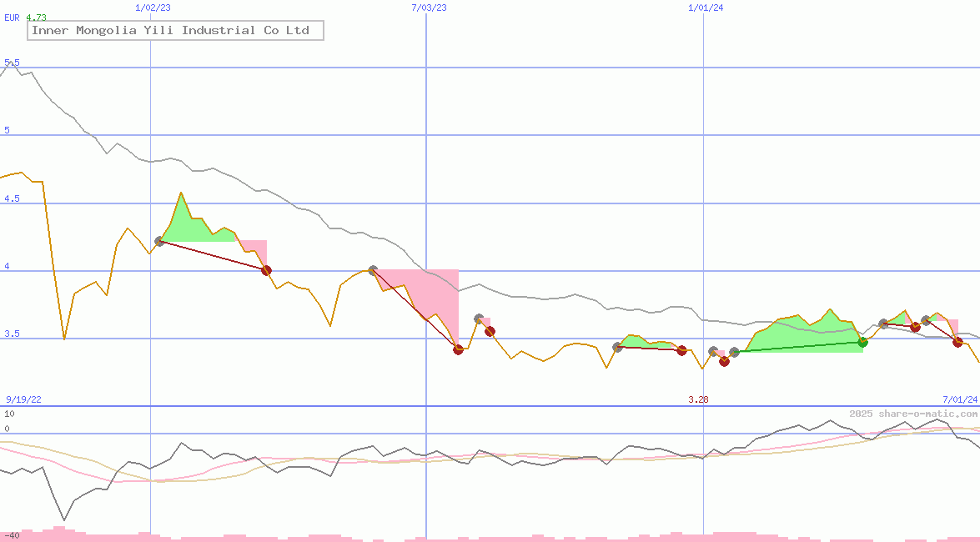The image size is (980, 542).
Task: Select gray entry marker just after 1/02/23 line
Action: (x=159, y=241)
